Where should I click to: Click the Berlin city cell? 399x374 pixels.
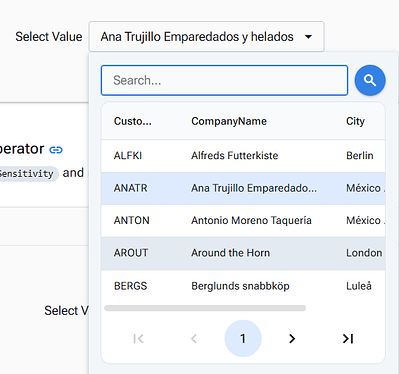(x=360, y=156)
